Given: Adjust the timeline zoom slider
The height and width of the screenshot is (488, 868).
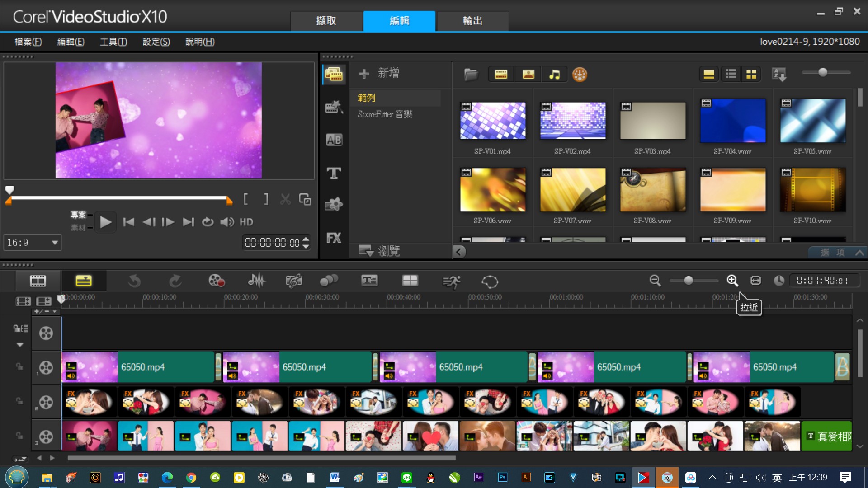Looking at the screenshot, I should (x=689, y=281).
